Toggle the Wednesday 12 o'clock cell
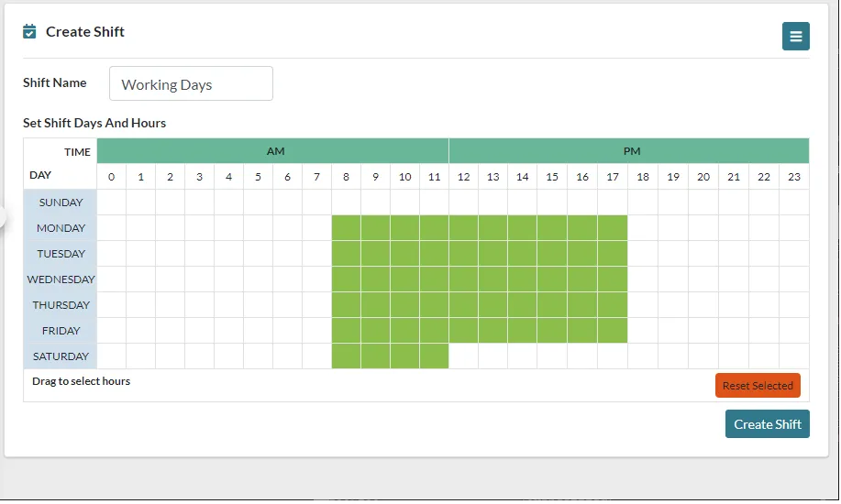Viewport: 841px width, 504px height. click(463, 279)
